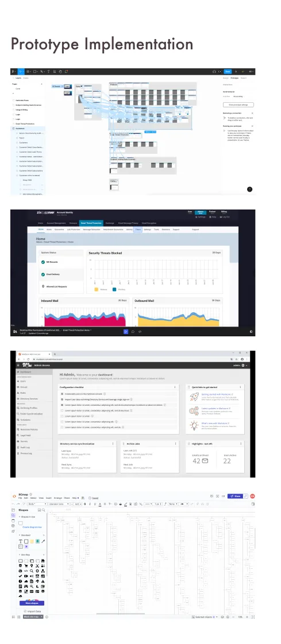
Task: Close the Running your prototype tip
Action: pos(252,126)
